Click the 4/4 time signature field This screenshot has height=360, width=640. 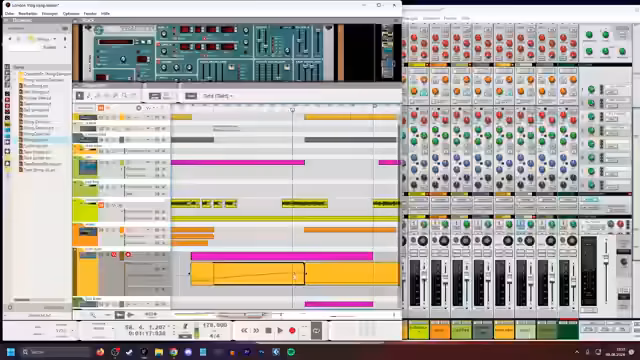click(x=215, y=336)
